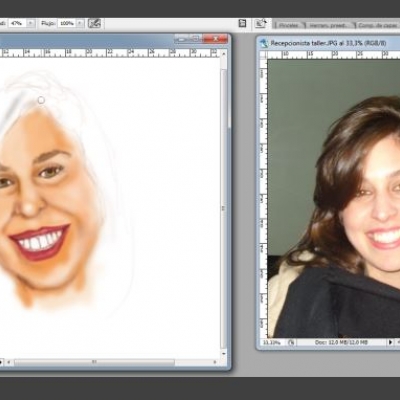The width and height of the screenshot is (400, 400).
Task: Click the horizontal scrollbar thumb of caricature window
Action: (x=94, y=362)
